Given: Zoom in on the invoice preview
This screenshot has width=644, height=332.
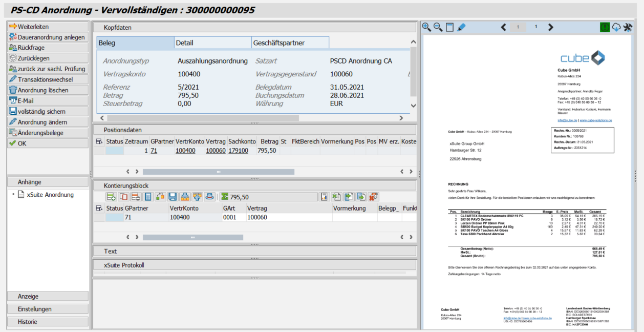Looking at the screenshot, I should pyautogui.click(x=426, y=27).
